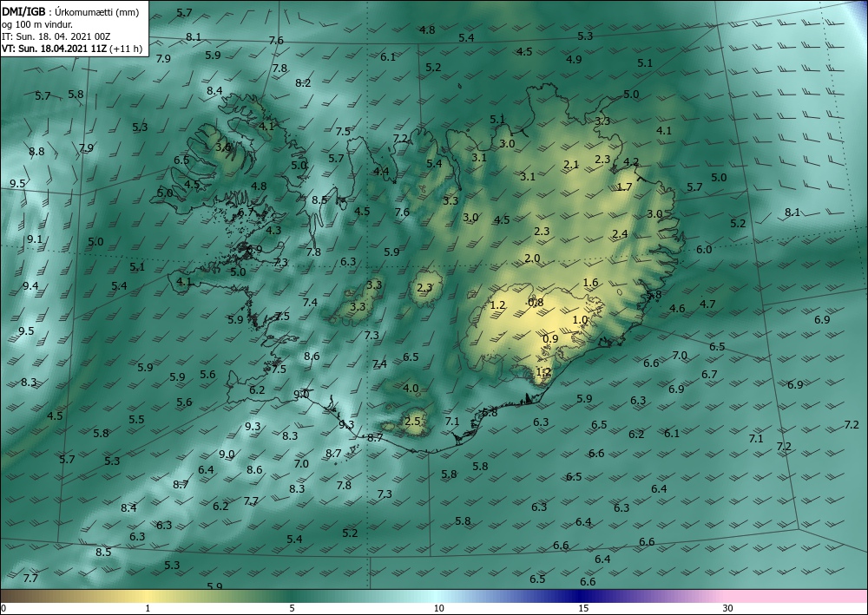Viewport: 868px width, 615px height.
Task: Click the 2.5 value near the south coast
Action: tap(412, 422)
